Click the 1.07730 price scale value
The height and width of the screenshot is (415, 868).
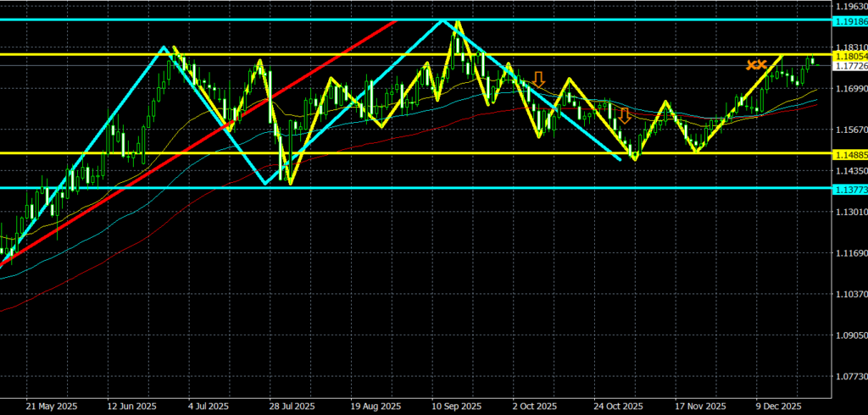[x=849, y=377]
